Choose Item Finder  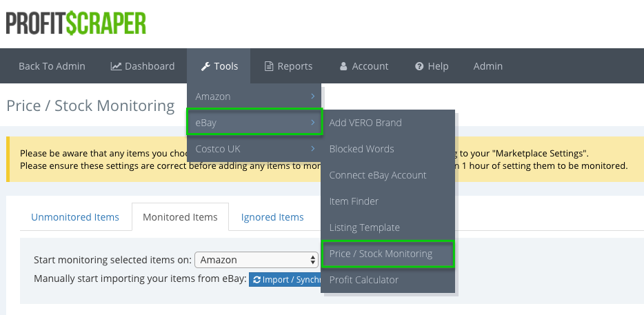pyautogui.click(x=388, y=201)
